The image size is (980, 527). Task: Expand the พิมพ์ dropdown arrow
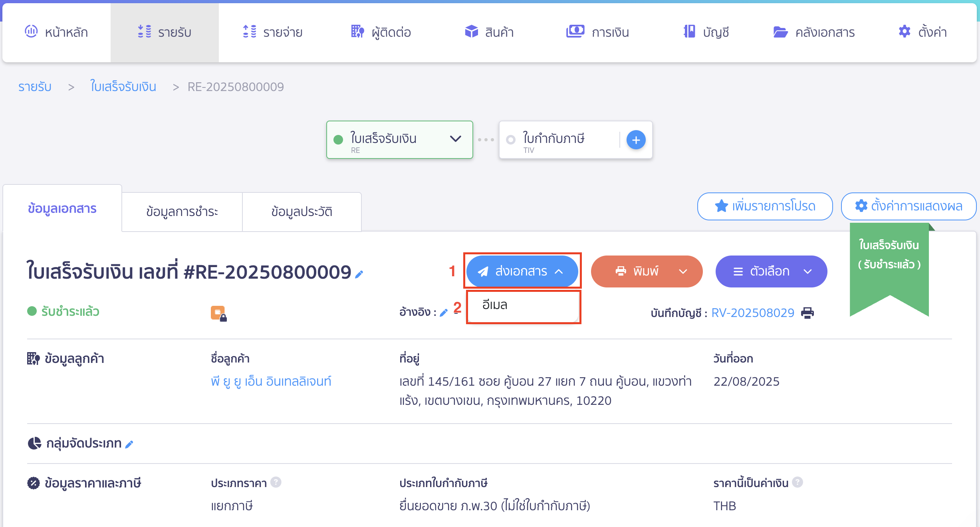(x=683, y=271)
